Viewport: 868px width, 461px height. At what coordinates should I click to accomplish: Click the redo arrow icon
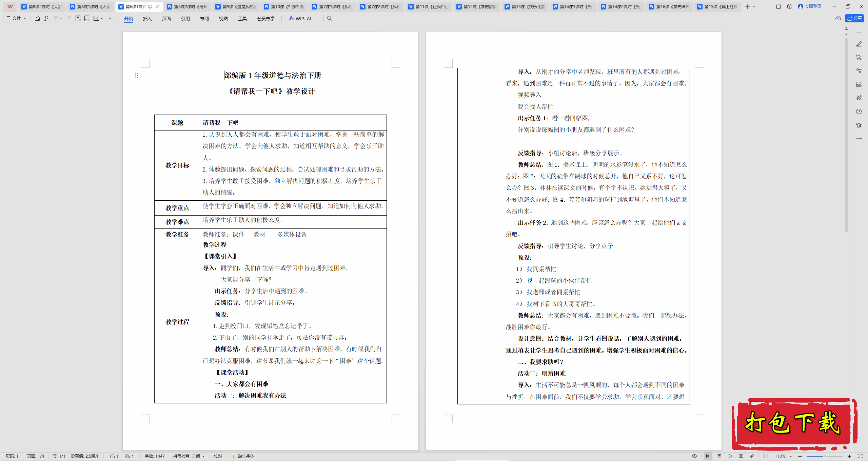[69, 19]
